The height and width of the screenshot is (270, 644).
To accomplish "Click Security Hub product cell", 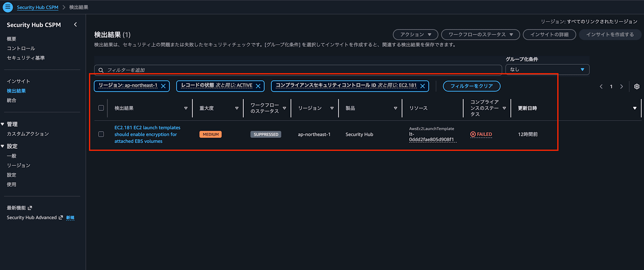I will point(359,134).
